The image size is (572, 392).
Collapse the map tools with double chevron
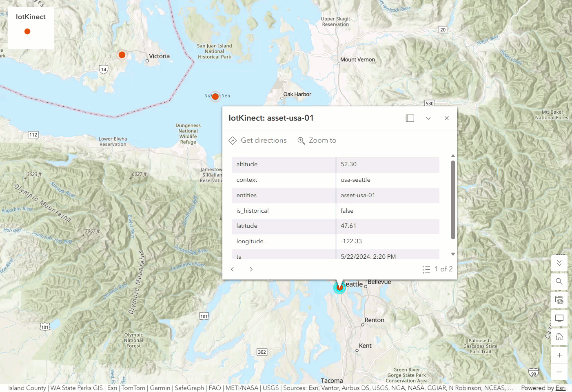point(559,263)
